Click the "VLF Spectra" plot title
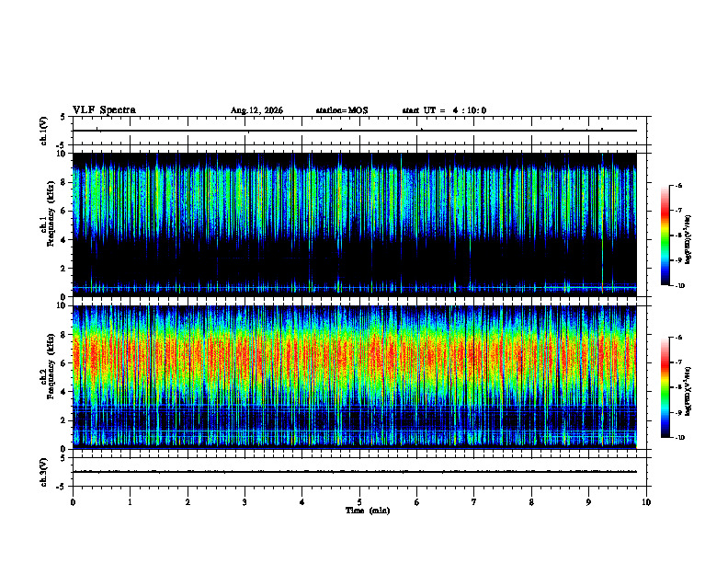Viewport: 728px width, 563px height. click(104, 110)
